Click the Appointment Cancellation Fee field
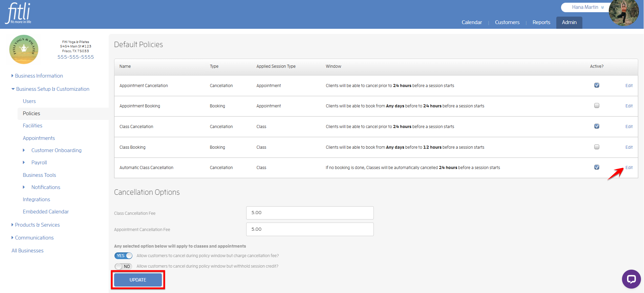The height and width of the screenshot is (293, 644). coord(310,229)
